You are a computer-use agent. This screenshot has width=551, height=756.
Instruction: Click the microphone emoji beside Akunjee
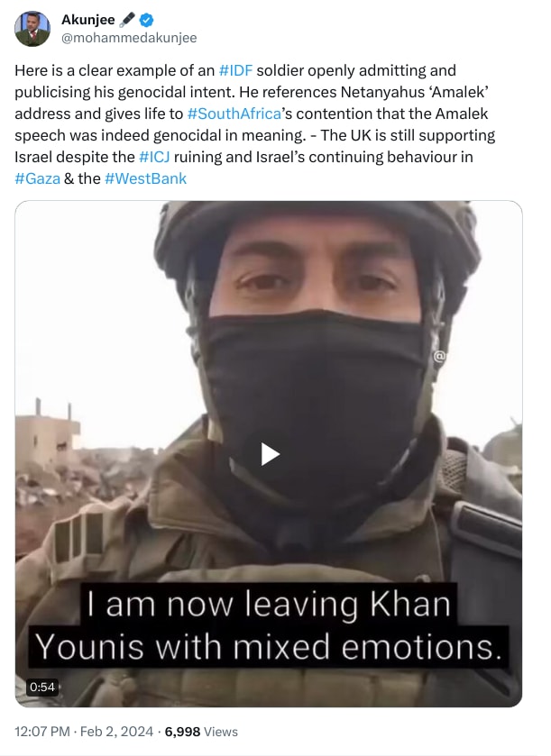(x=124, y=20)
